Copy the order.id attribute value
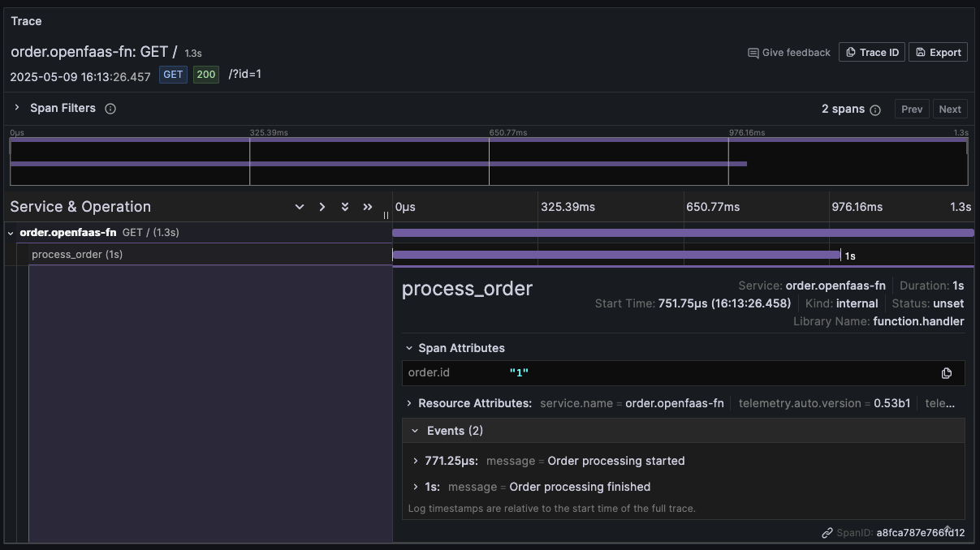Image resolution: width=980 pixels, height=550 pixels. [946, 373]
